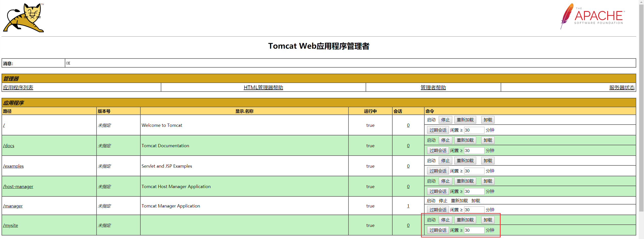Click idle minutes field for root /
The image size is (644, 239).
pyautogui.click(x=474, y=130)
